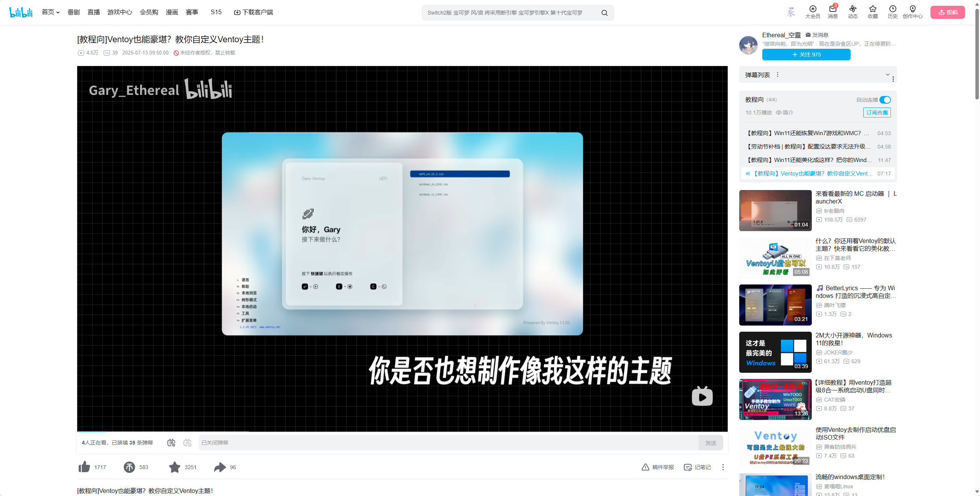Click the search magnifier icon
Image resolution: width=980 pixels, height=496 pixels.
pyautogui.click(x=604, y=13)
